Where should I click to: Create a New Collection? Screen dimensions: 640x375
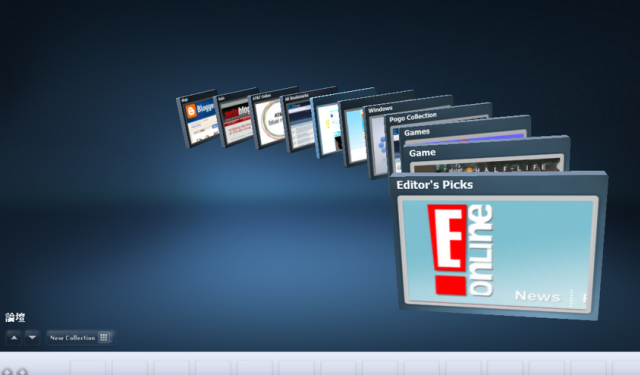click(80, 338)
